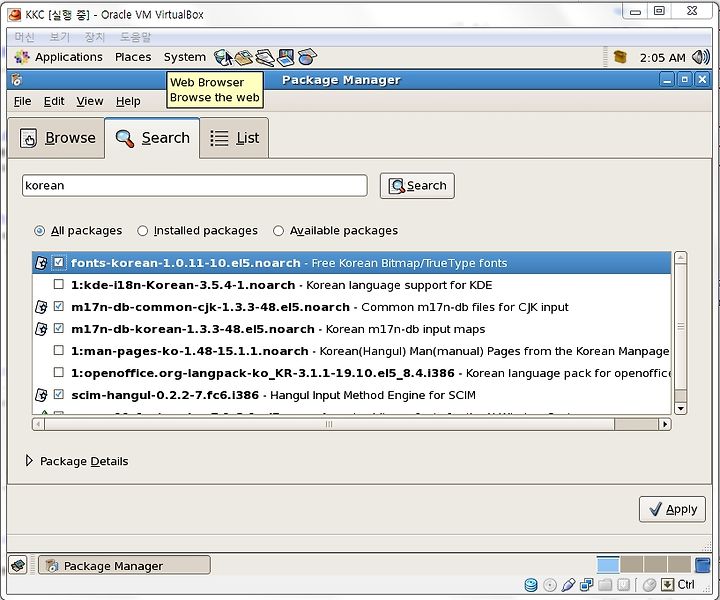Launch the OpenOffice Calc panel icon
The height and width of the screenshot is (600, 720).
pyautogui.click(x=307, y=57)
